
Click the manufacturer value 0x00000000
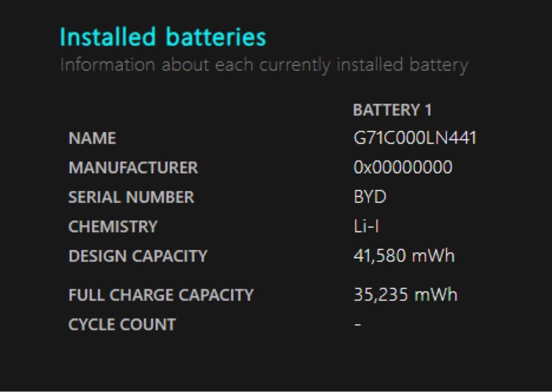[x=403, y=168]
